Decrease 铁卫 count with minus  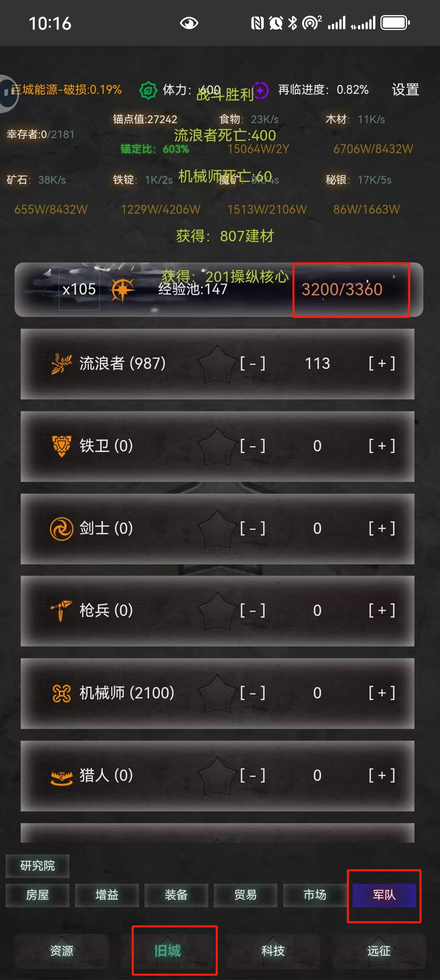pyautogui.click(x=252, y=446)
